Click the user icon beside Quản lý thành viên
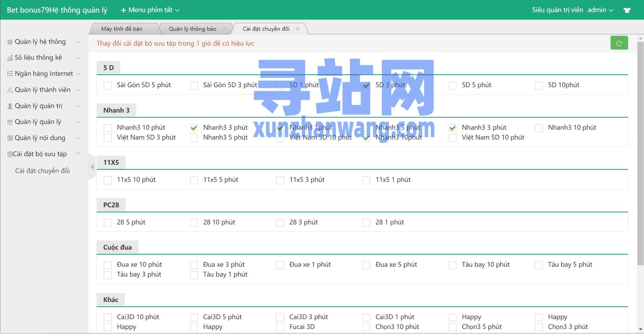644x334 pixels. (10, 90)
